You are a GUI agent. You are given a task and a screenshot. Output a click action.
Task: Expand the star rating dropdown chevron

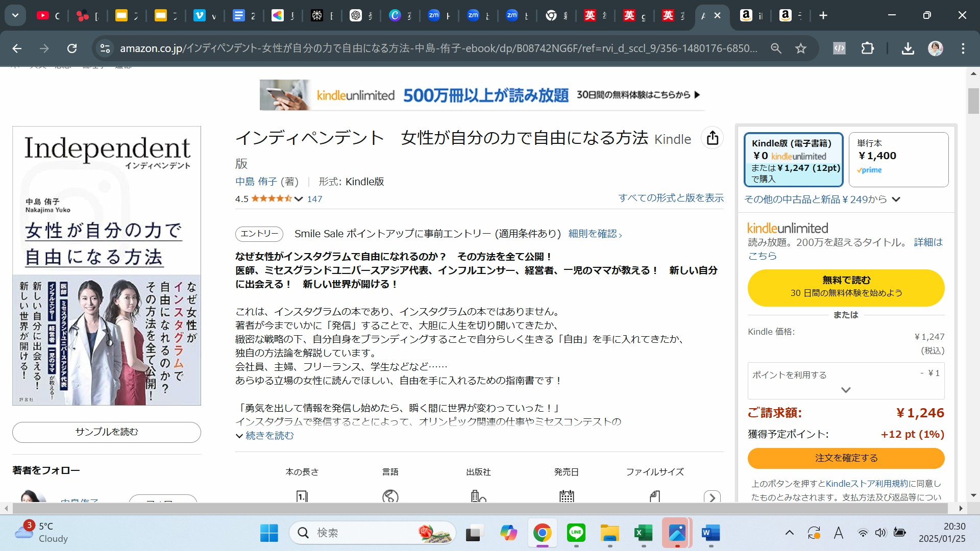299,199
